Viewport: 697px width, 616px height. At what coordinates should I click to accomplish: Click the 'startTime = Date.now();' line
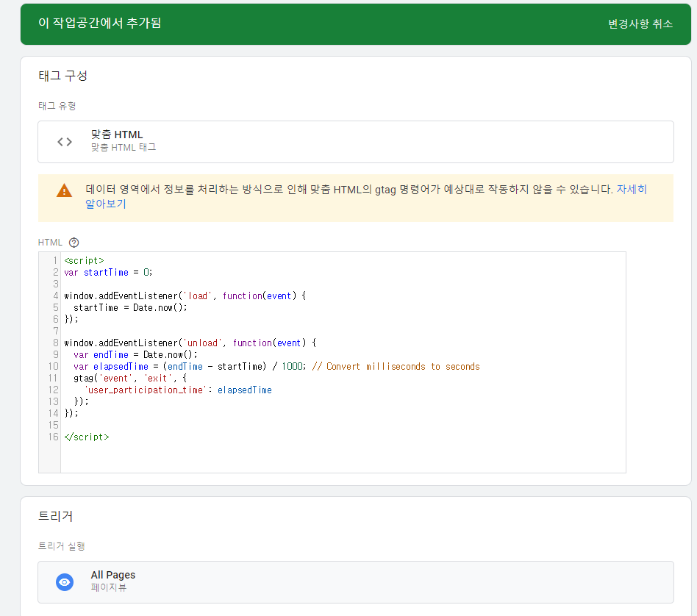point(130,307)
